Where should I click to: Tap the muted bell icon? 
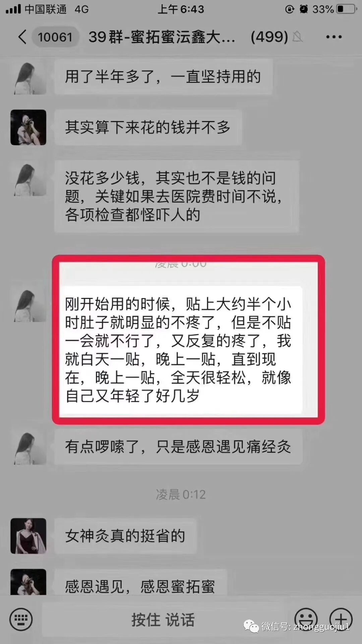tap(298, 37)
